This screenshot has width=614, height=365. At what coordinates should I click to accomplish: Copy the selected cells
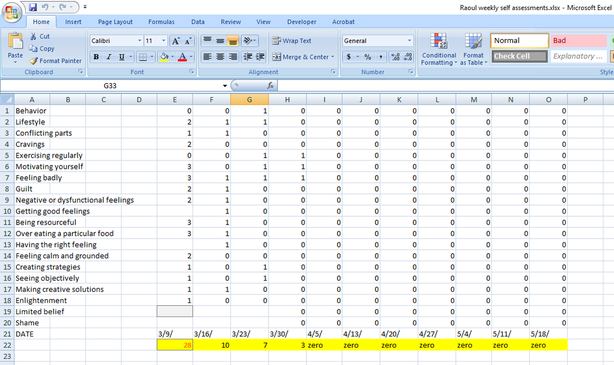42,49
